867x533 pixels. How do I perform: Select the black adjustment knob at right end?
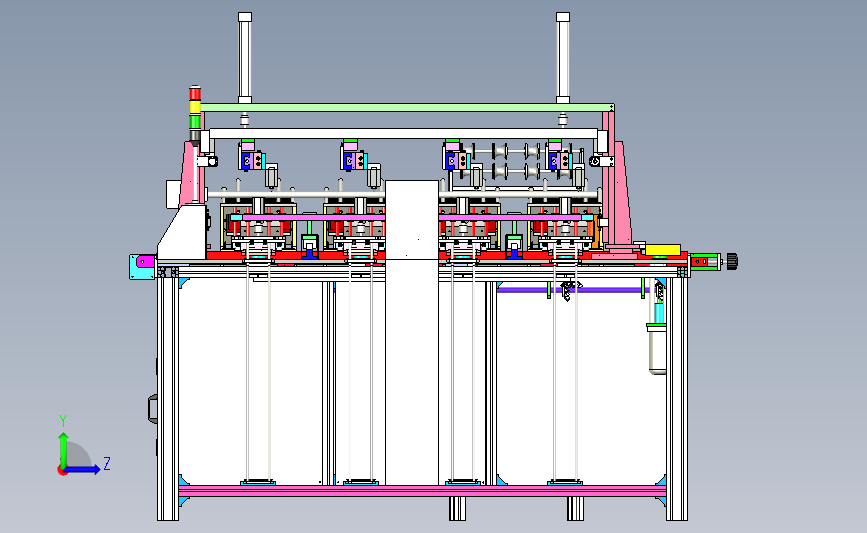click(x=732, y=260)
